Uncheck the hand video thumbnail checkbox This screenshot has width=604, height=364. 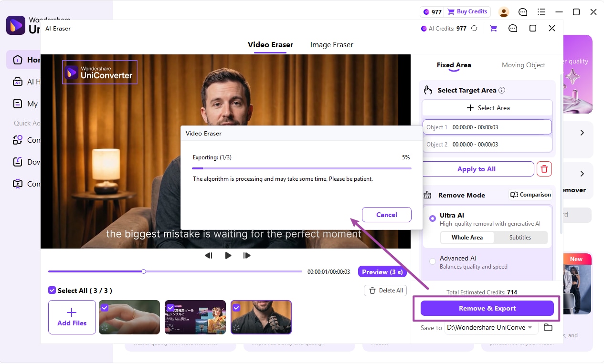point(105,308)
